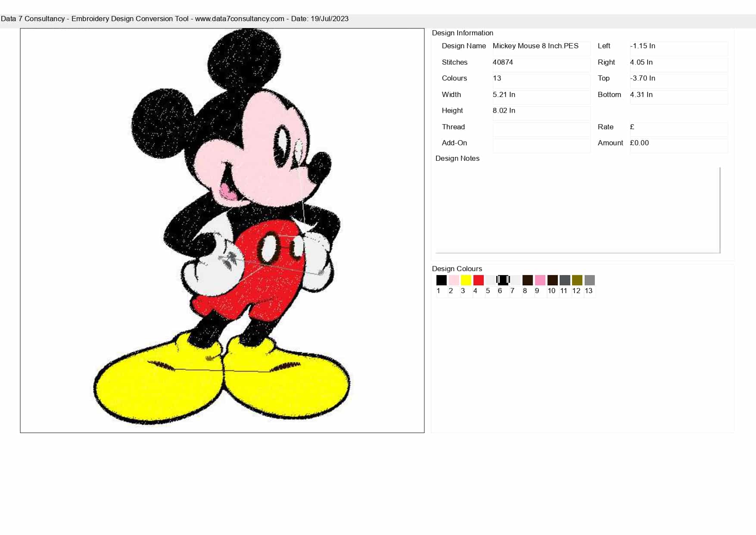The image size is (756, 535).
Task: Click the Amount label
Action: 610,143
